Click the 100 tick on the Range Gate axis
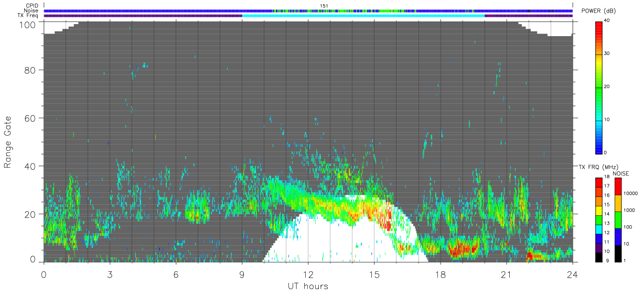644x297 pixels. click(x=28, y=24)
